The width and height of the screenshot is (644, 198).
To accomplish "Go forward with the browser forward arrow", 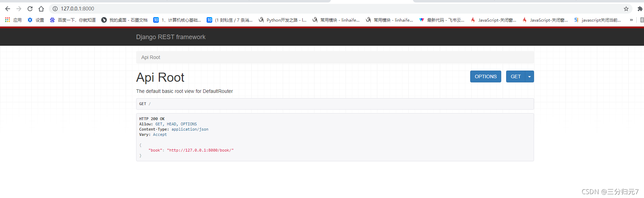I will coord(19,9).
